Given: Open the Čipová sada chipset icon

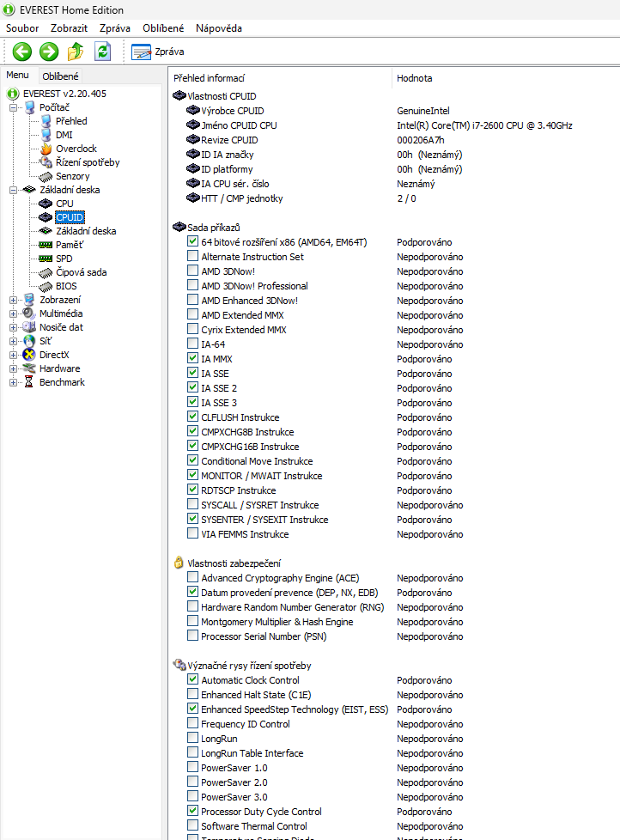Looking at the screenshot, I should tap(46, 272).
